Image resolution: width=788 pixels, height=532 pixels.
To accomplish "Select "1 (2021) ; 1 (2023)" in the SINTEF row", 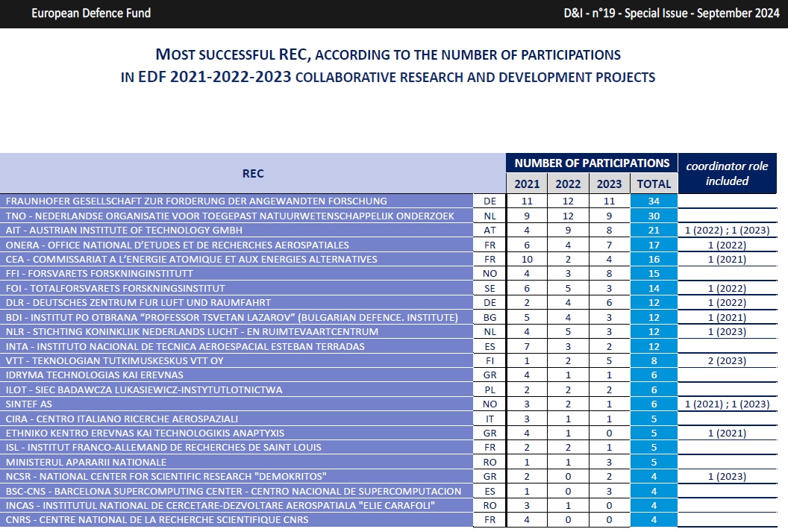I will tap(728, 404).
